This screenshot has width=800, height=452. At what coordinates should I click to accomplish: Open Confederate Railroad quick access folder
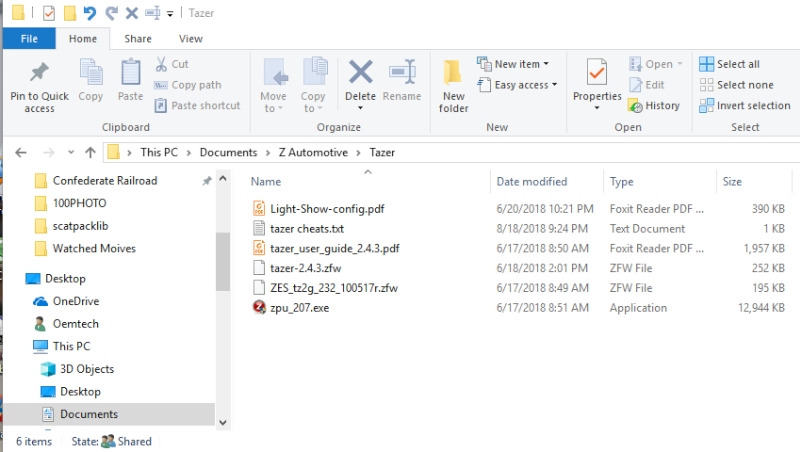(x=105, y=181)
